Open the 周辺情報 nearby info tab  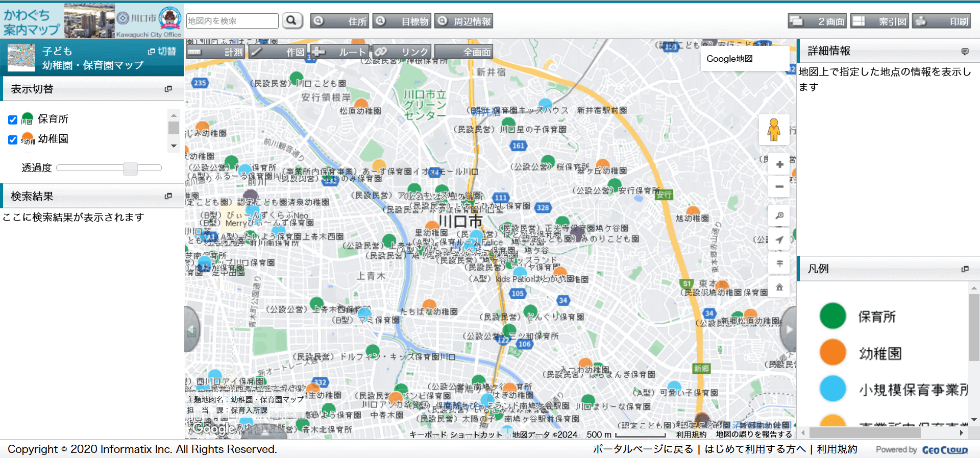(463, 21)
